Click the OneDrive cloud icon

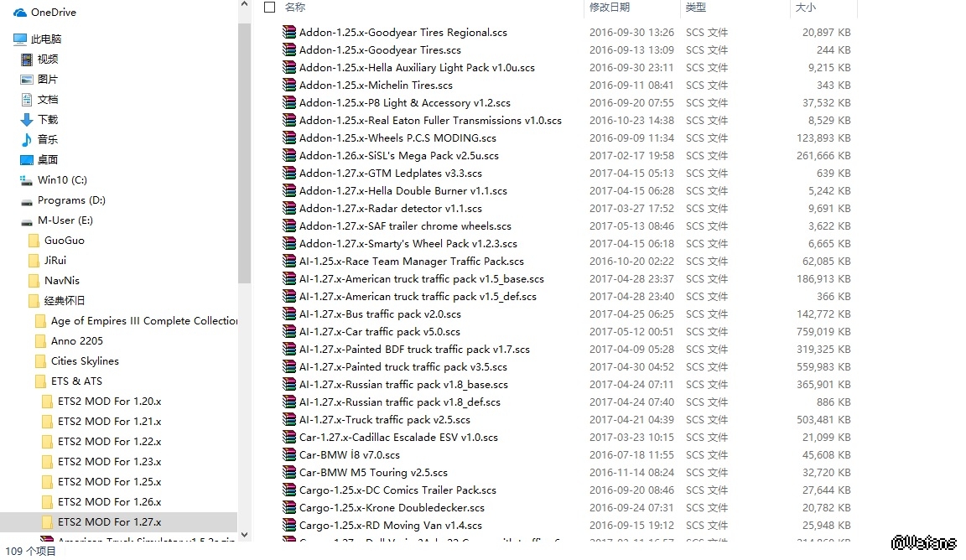20,13
